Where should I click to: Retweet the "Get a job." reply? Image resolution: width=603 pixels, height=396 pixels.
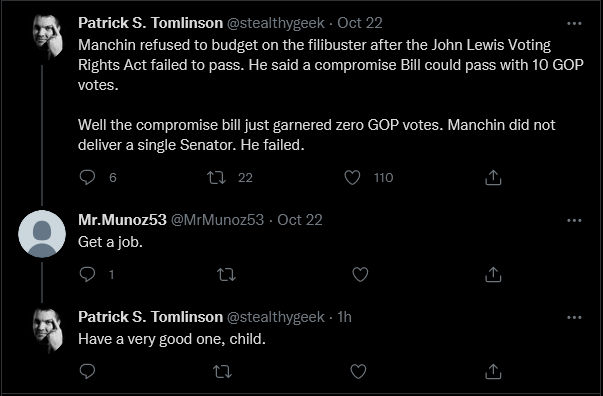(x=226, y=275)
